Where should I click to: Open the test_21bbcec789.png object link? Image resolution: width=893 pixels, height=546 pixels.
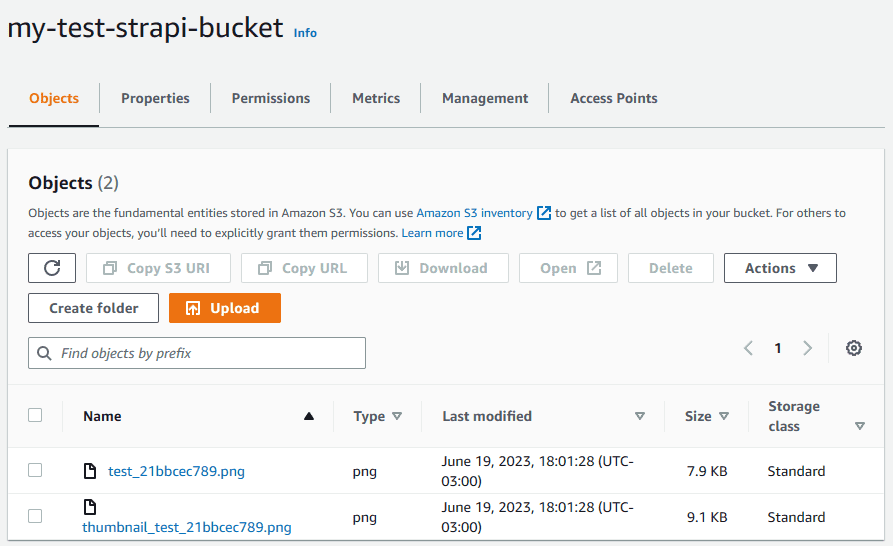177,471
